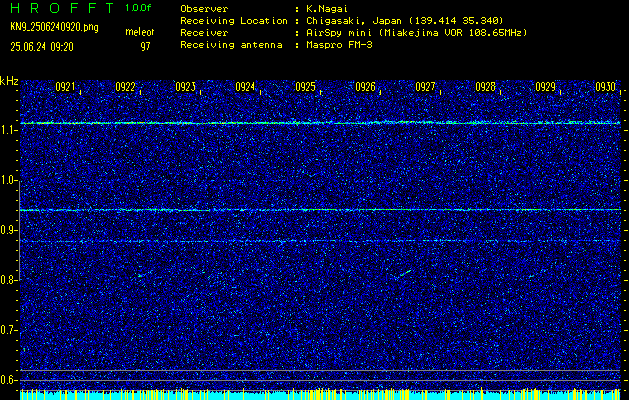Click the cyan signal power strip at bottom
The height and width of the screenshot is (400, 629).
tap(320, 395)
